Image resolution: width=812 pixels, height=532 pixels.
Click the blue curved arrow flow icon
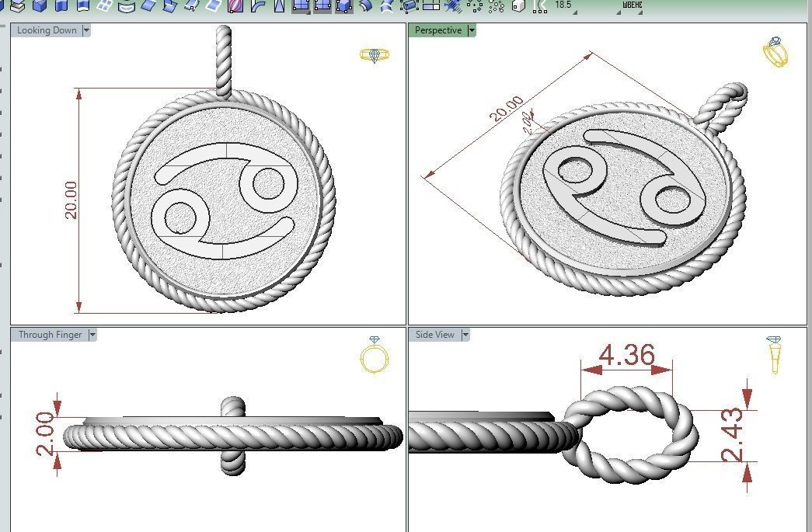pos(366,5)
